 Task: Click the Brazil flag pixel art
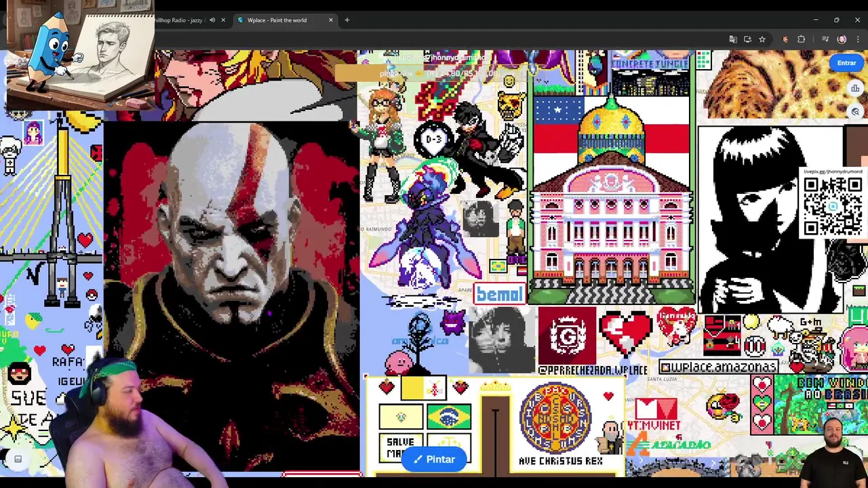pos(449,417)
